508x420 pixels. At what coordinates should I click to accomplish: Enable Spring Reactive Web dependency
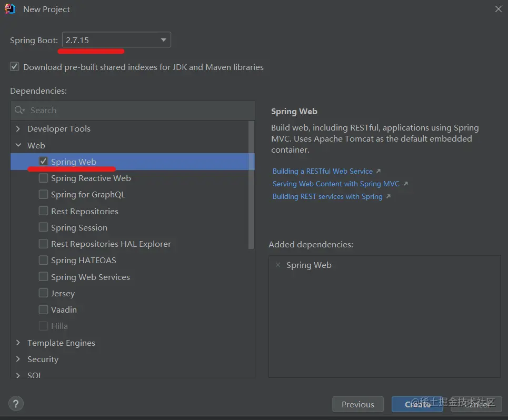click(x=44, y=178)
